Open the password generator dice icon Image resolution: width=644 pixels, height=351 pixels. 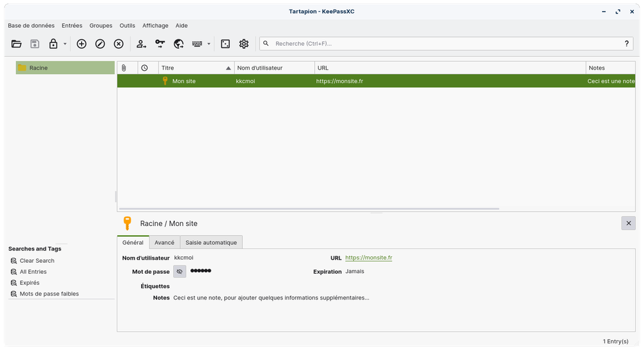click(x=225, y=44)
